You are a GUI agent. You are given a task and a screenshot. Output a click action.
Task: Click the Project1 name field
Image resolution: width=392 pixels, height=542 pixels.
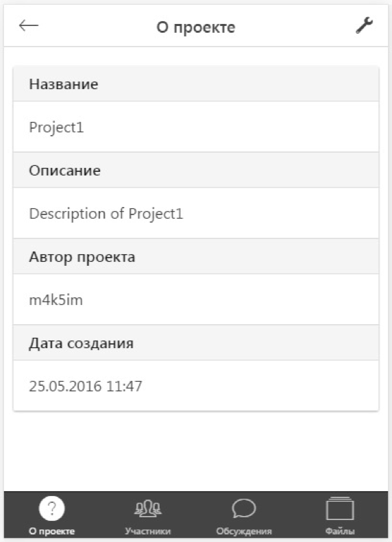click(196, 127)
